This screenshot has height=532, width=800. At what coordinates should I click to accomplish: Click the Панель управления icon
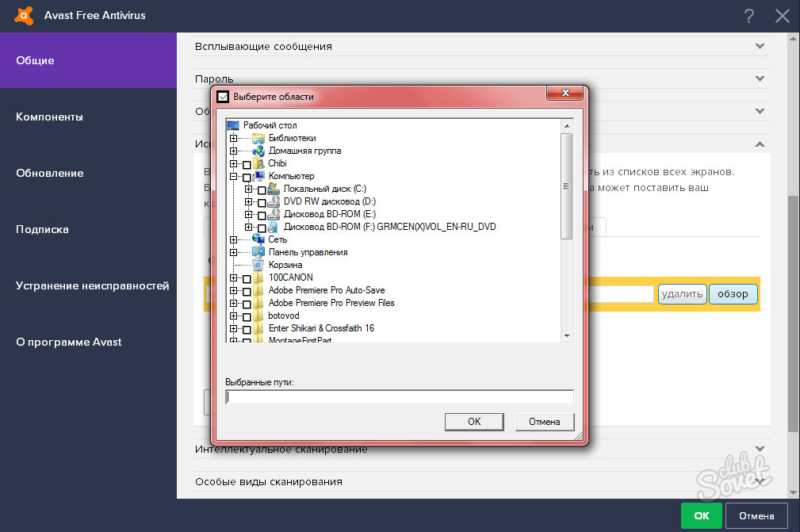pos(258,252)
